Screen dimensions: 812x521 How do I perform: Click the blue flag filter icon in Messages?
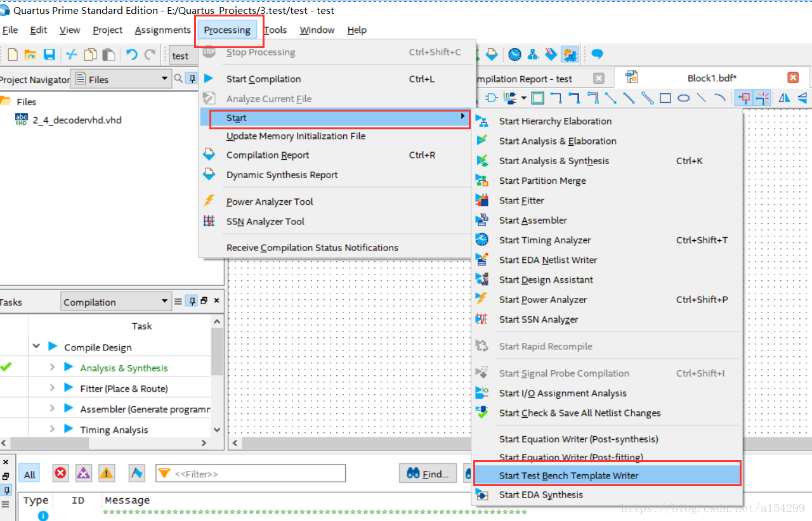click(x=136, y=473)
